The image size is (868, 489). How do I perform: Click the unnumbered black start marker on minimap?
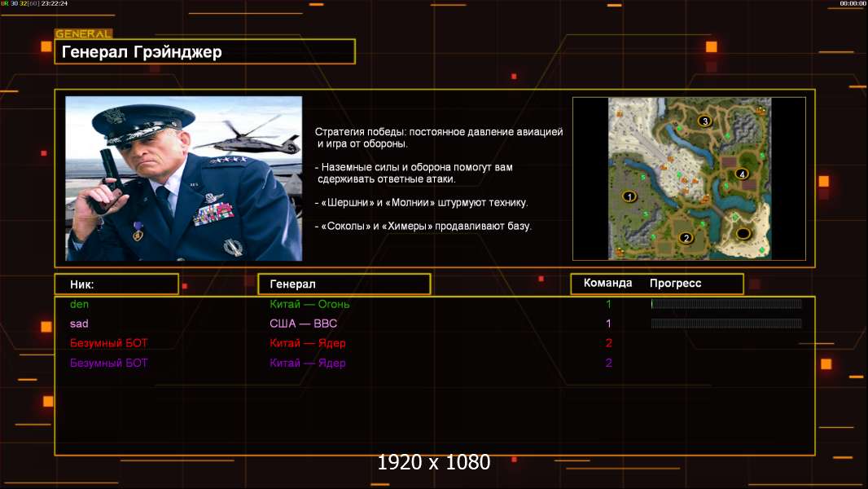point(743,234)
